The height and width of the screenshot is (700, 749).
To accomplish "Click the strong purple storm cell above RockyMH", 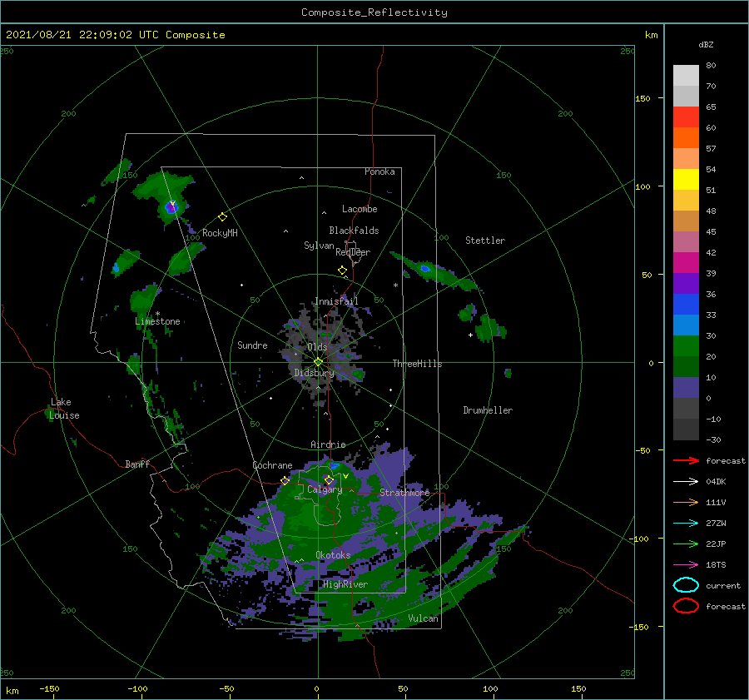I will click(171, 207).
